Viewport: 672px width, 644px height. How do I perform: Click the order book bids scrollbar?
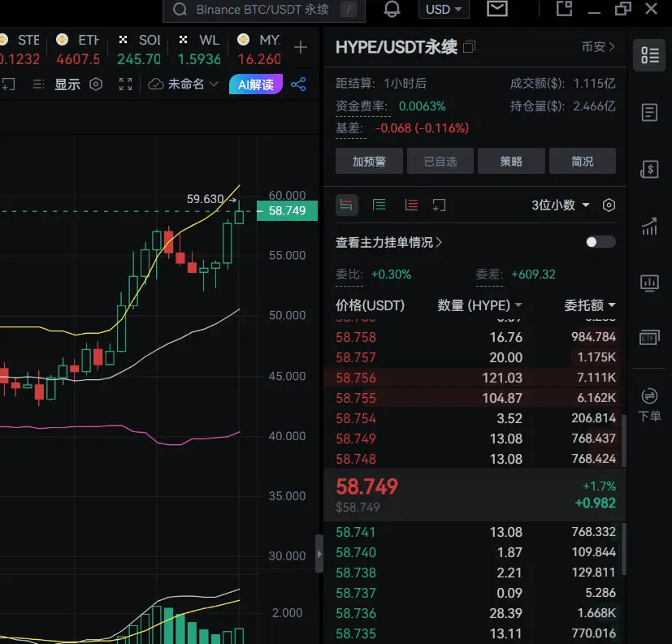(x=623, y=549)
